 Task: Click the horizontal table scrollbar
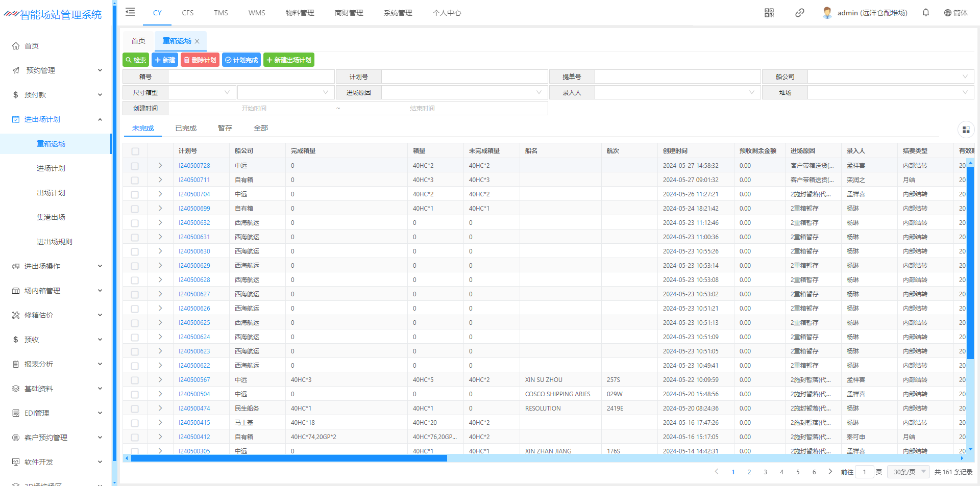coord(289,458)
